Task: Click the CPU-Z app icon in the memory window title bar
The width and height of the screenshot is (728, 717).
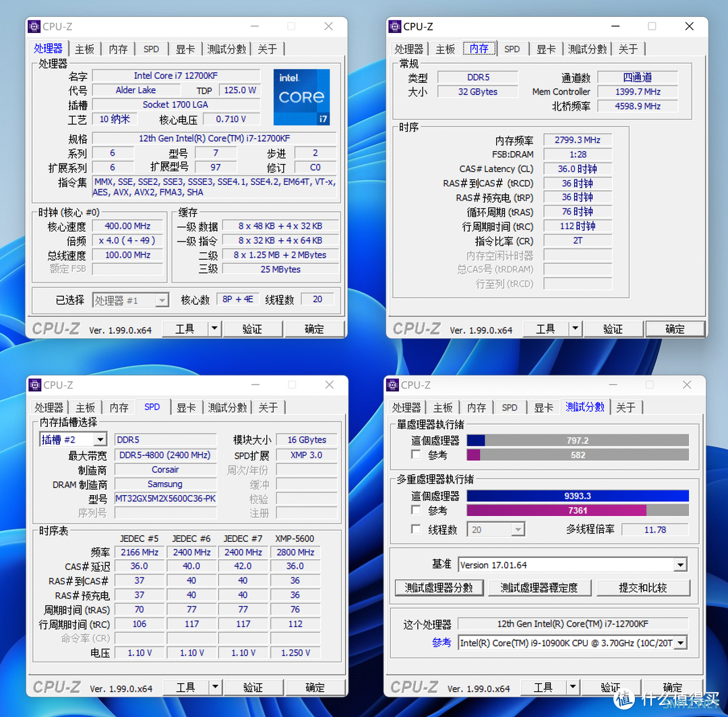Action: tap(394, 26)
